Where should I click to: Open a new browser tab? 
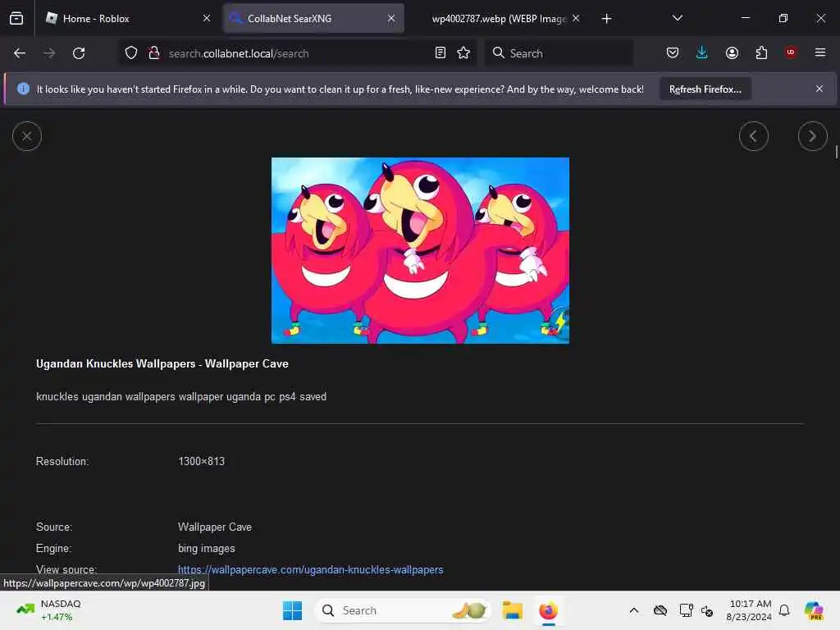pyautogui.click(x=606, y=19)
